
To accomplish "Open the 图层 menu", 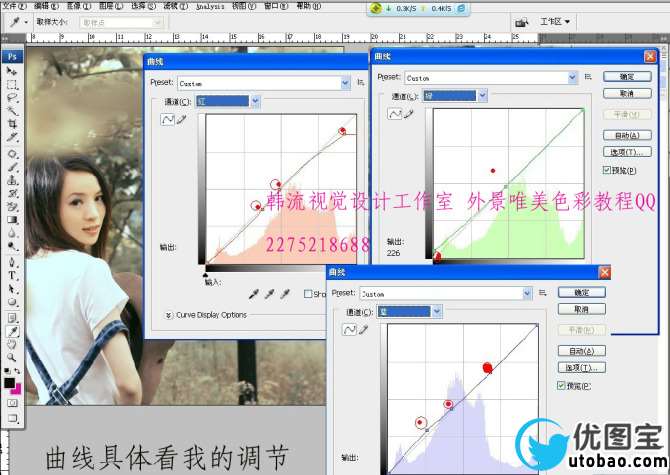I will click(x=111, y=6).
